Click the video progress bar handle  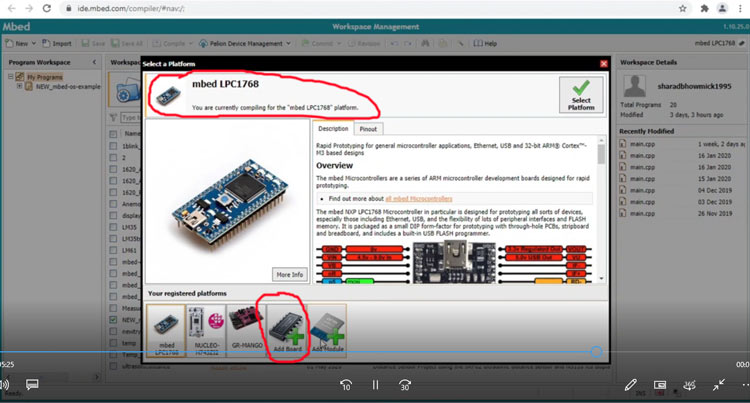596,352
